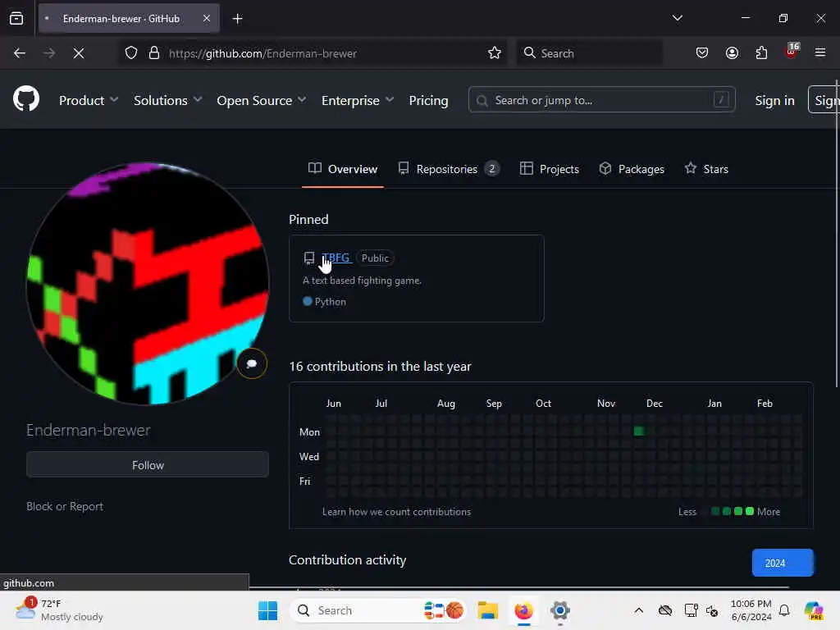
Task: Click the GitHub Octocat logo
Action: coord(25,99)
